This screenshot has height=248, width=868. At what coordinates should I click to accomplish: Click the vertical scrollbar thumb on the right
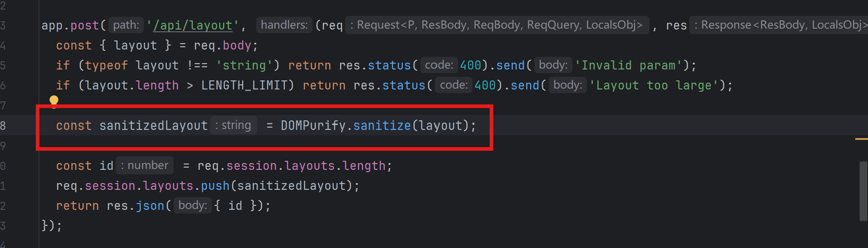pyautogui.click(x=863, y=191)
